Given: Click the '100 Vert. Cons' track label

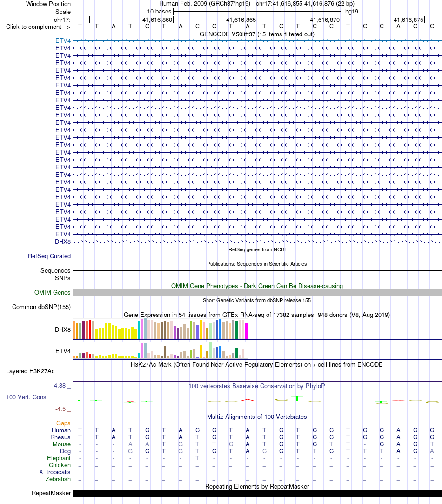Looking at the screenshot, I should pyautogui.click(x=26, y=397).
